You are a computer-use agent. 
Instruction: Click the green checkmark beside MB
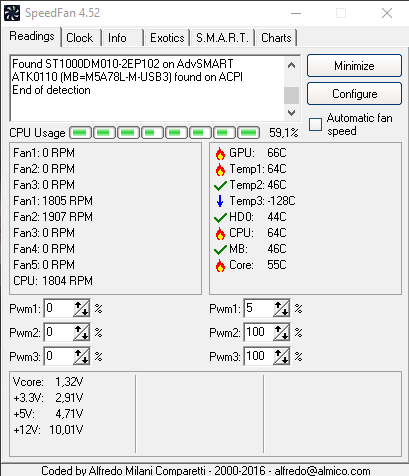click(x=220, y=249)
